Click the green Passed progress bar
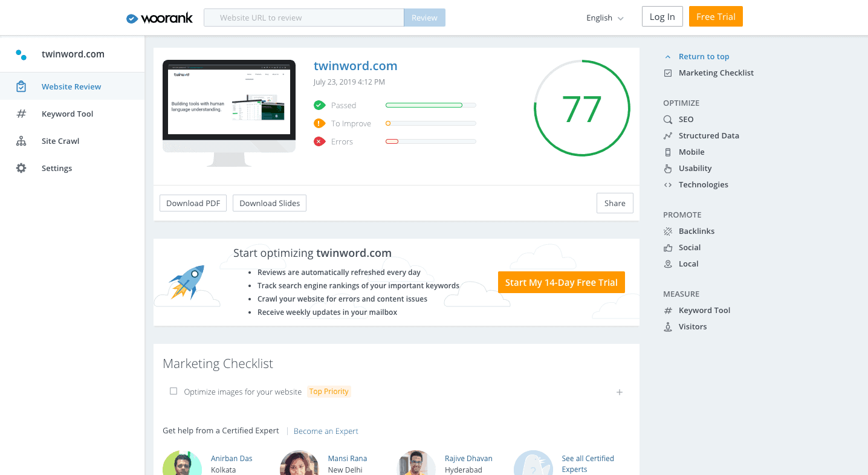Image resolution: width=868 pixels, height=475 pixels. pos(431,105)
